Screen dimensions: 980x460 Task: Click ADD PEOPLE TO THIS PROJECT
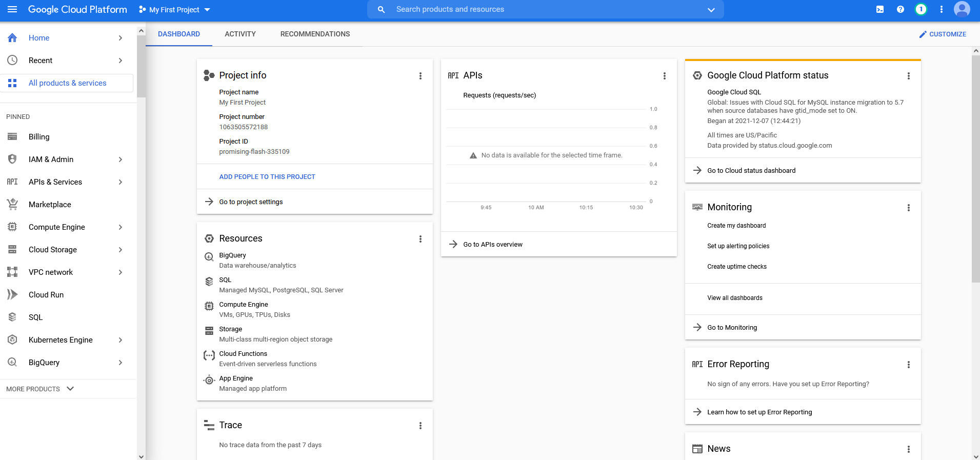pos(267,176)
